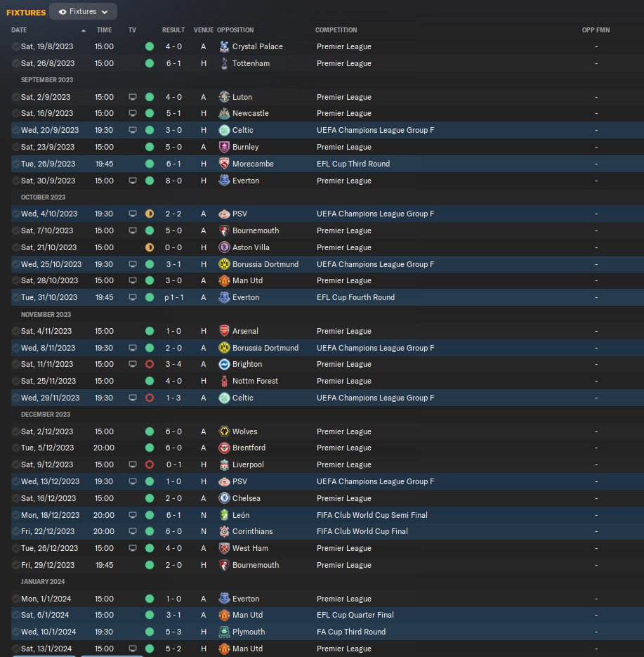The width and height of the screenshot is (644, 657).
Task: Sort by the TV column header
Action: [132, 30]
